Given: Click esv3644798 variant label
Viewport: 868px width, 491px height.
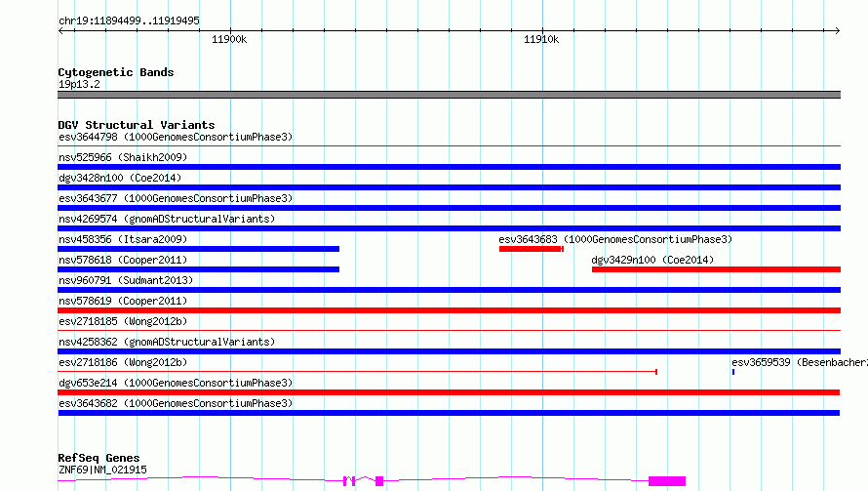Looking at the screenshot, I should pyautogui.click(x=176, y=137).
